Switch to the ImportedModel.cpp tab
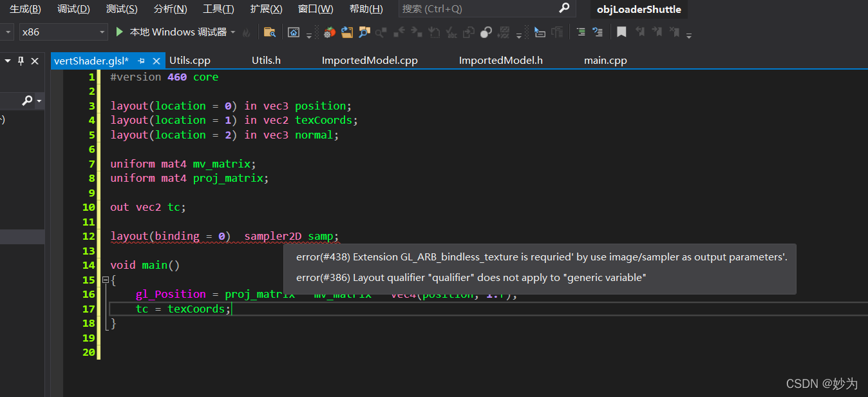The height and width of the screenshot is (397, 868). pos(370,61)
